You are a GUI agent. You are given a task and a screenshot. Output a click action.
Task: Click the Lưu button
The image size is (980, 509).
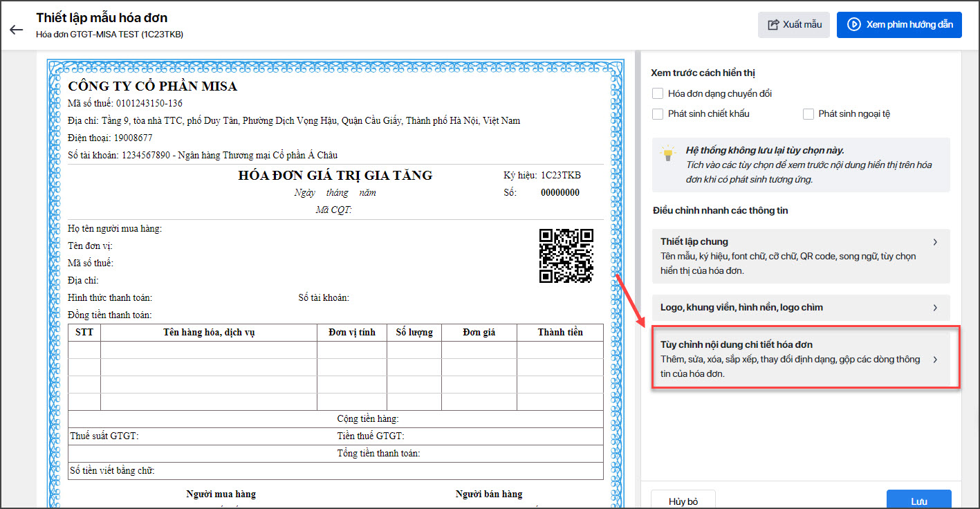click(918, 501)
